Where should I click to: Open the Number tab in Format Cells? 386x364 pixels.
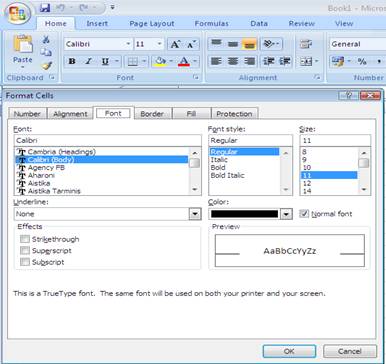point(27,114)
